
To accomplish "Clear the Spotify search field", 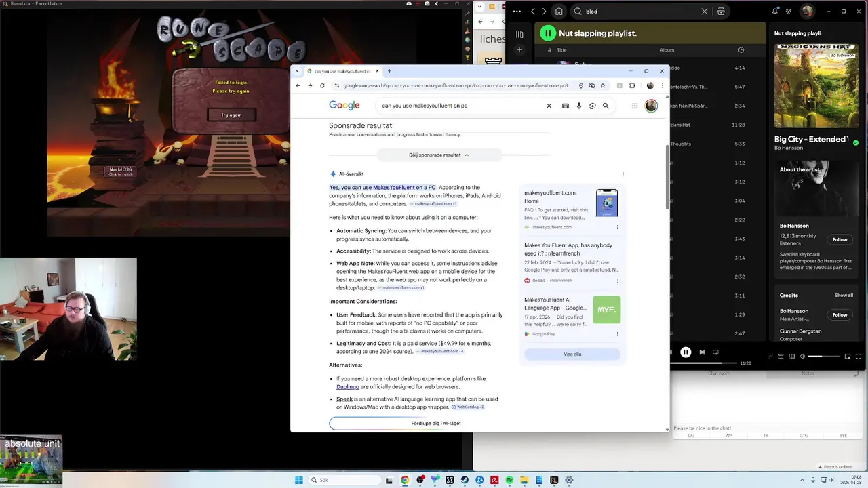I will (x=704, y=12).
